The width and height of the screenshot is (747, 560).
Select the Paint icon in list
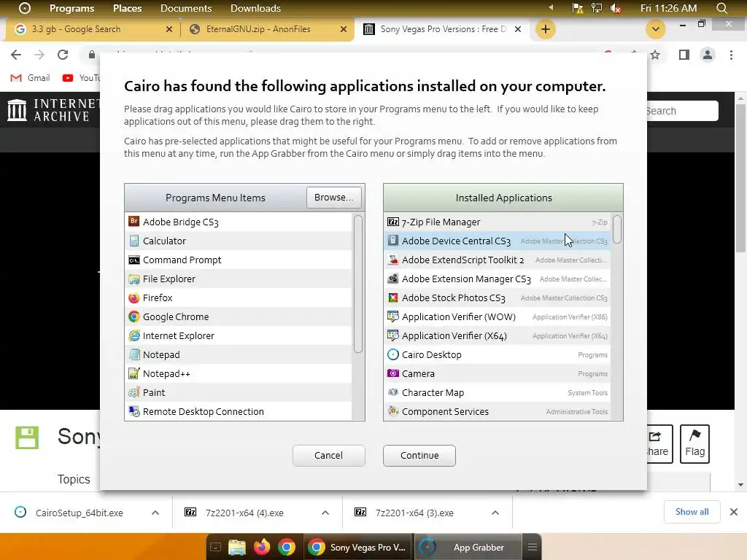134,393
